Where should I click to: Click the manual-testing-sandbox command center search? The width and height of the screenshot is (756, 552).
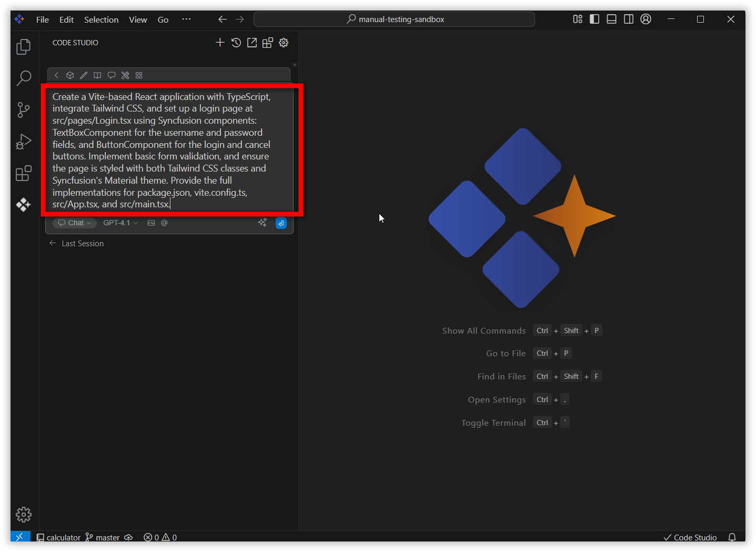coord(395,19)
